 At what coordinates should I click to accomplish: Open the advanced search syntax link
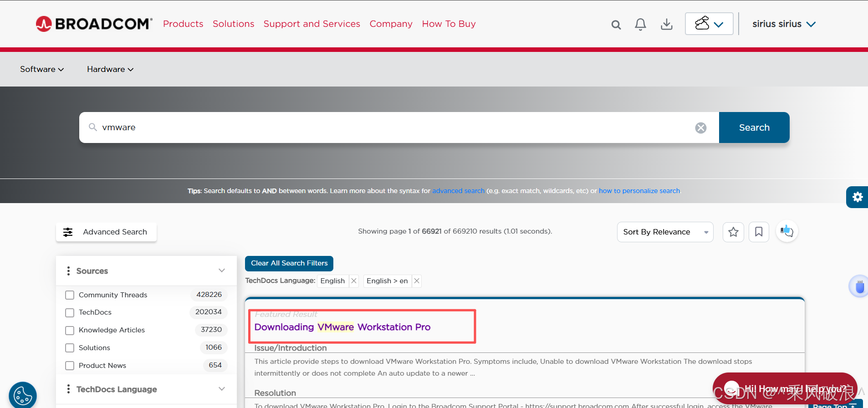(x=458, y=191)
